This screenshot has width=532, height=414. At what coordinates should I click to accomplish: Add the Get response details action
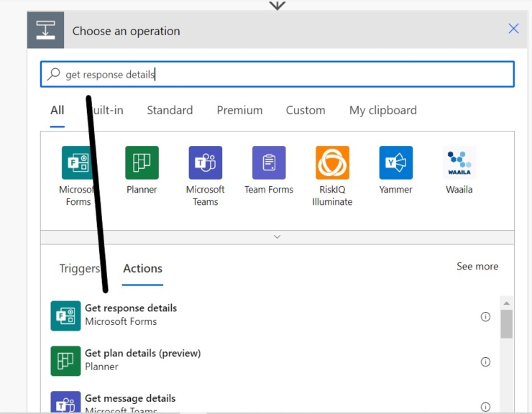(131, 315)
